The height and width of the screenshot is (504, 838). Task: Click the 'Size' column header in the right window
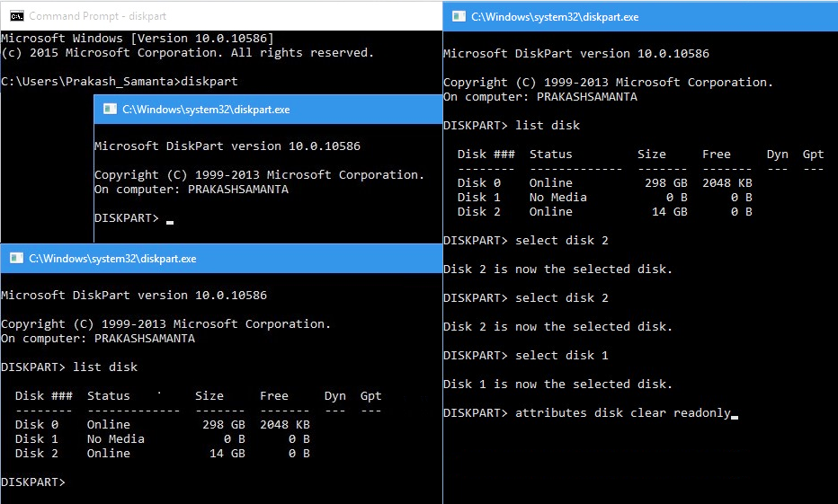point(652,154)
